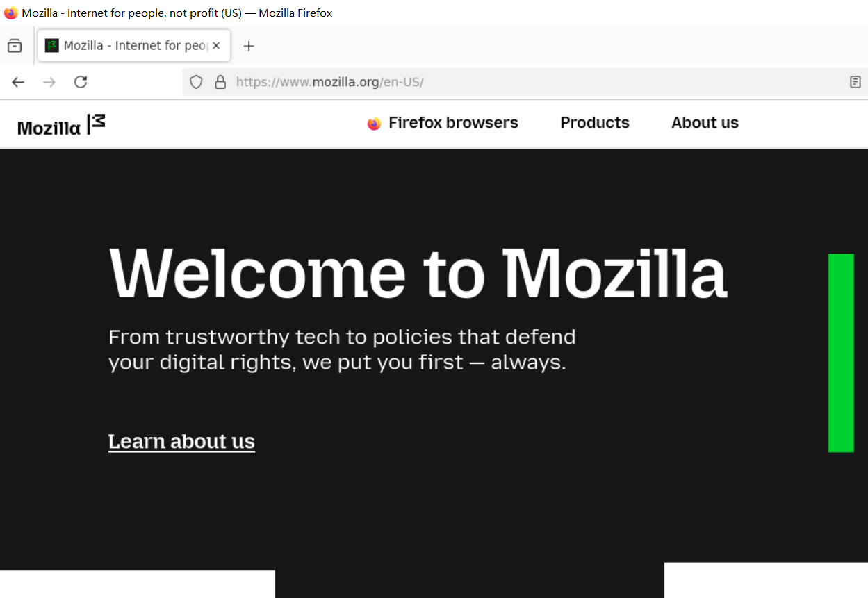
Task: Click the Mozilla logo in page header
Action: (61, 125)
